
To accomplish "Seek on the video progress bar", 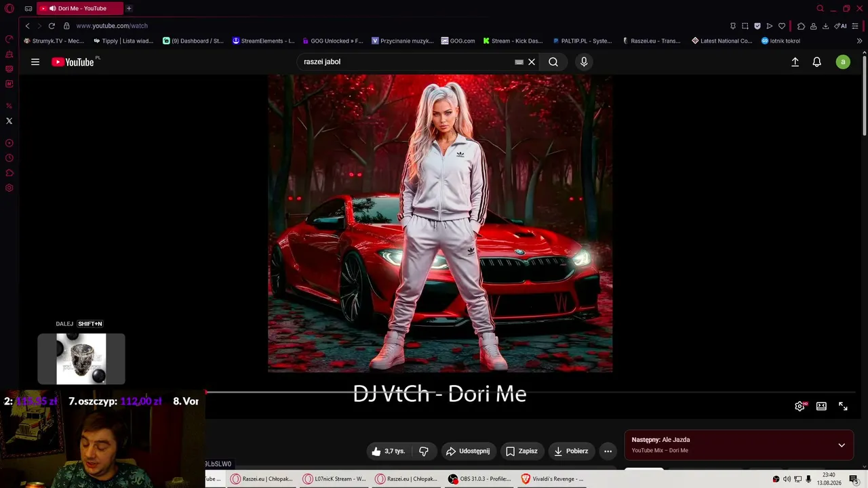I will (529, 392).
